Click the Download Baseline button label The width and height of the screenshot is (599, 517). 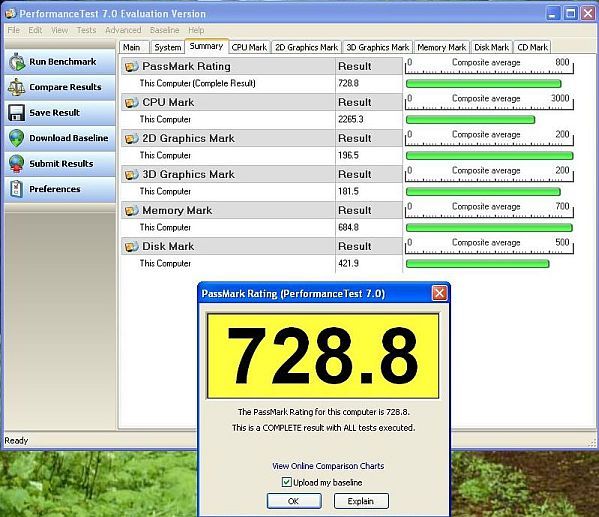coord(69,138)
